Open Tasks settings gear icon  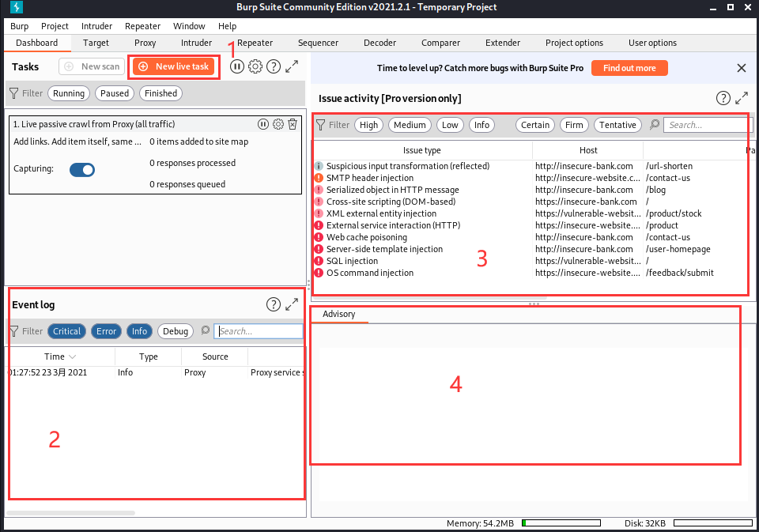click(255, 66)
